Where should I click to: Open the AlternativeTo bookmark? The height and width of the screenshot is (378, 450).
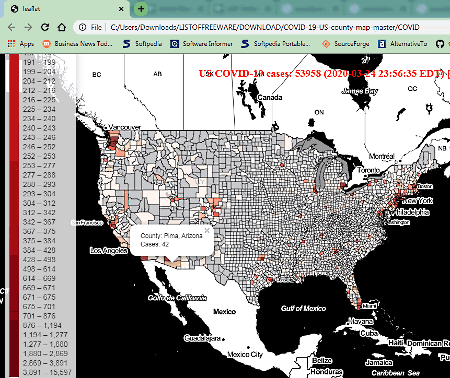[402, 44]
